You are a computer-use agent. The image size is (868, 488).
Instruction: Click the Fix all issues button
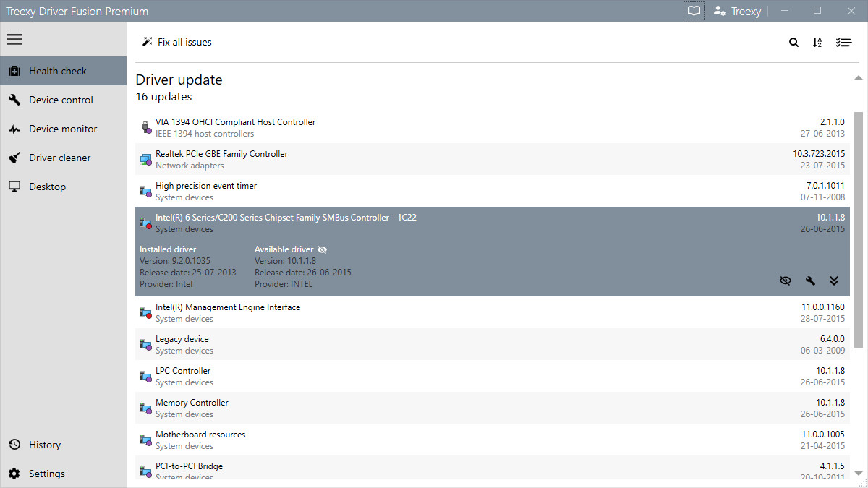pos(176,42)
